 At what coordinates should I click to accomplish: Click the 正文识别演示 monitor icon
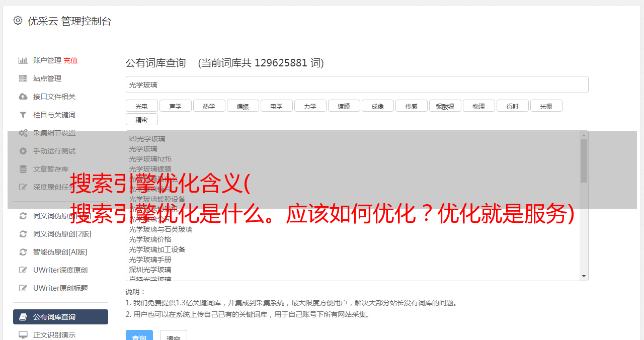click(x=23, y=335)
